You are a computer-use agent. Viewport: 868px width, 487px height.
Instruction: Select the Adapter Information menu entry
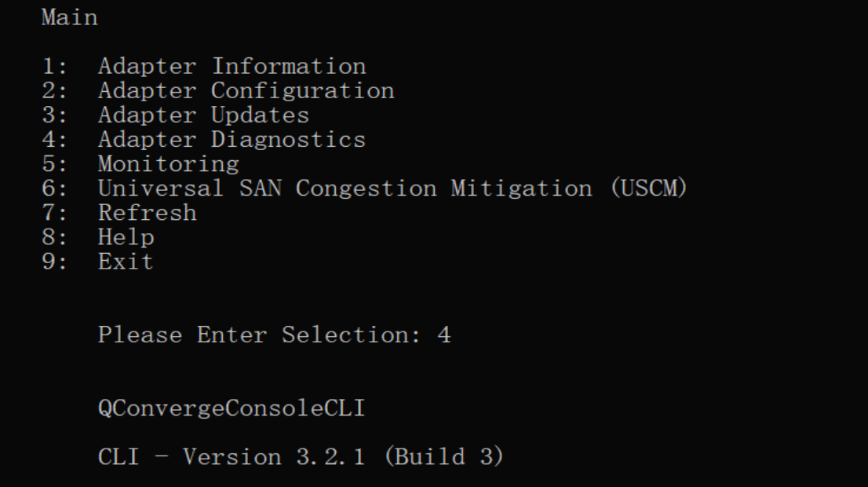pos(232,67)
